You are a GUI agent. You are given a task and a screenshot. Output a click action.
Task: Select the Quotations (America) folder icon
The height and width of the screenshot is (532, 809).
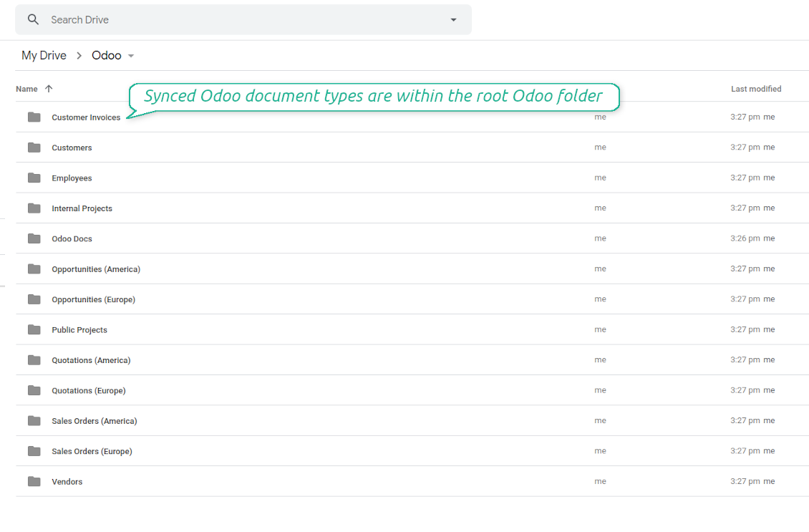34,360
